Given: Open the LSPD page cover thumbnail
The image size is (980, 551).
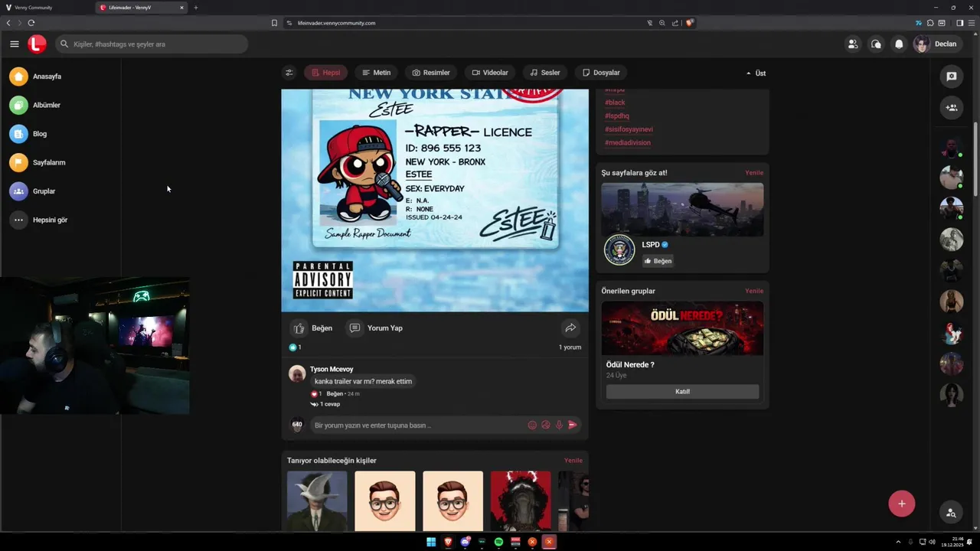Looking at the screenshot, I should point(682,209).
